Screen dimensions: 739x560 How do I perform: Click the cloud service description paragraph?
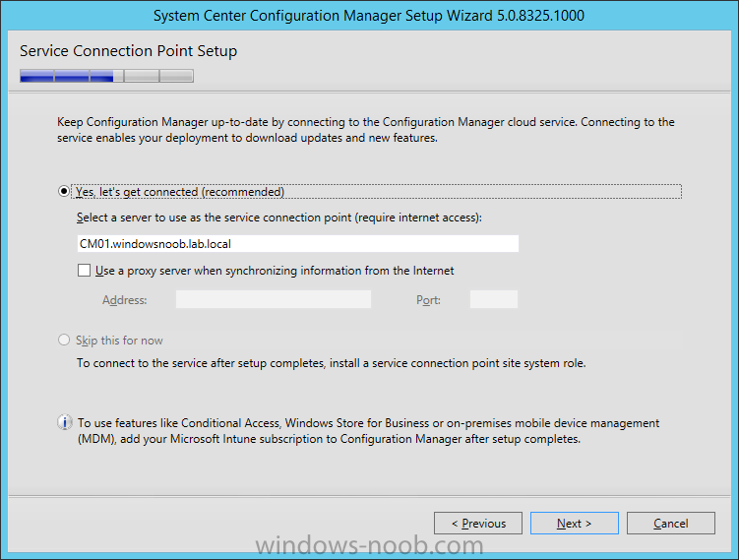coord(366,130)
